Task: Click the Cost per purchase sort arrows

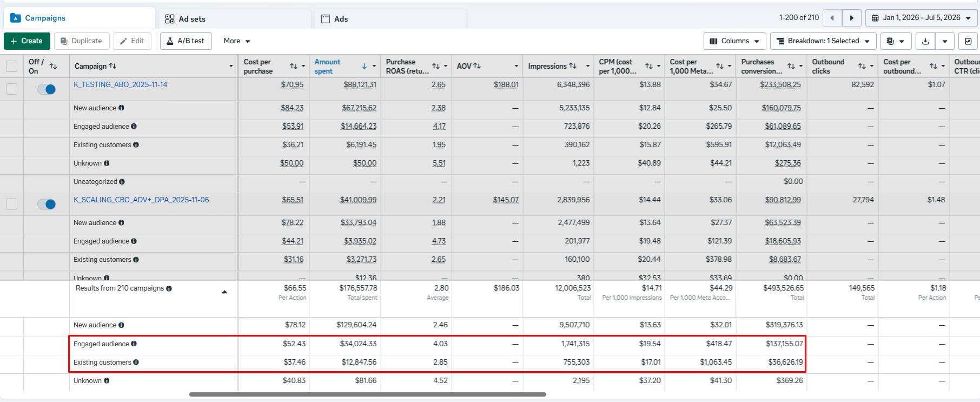Action: (294, 66)
